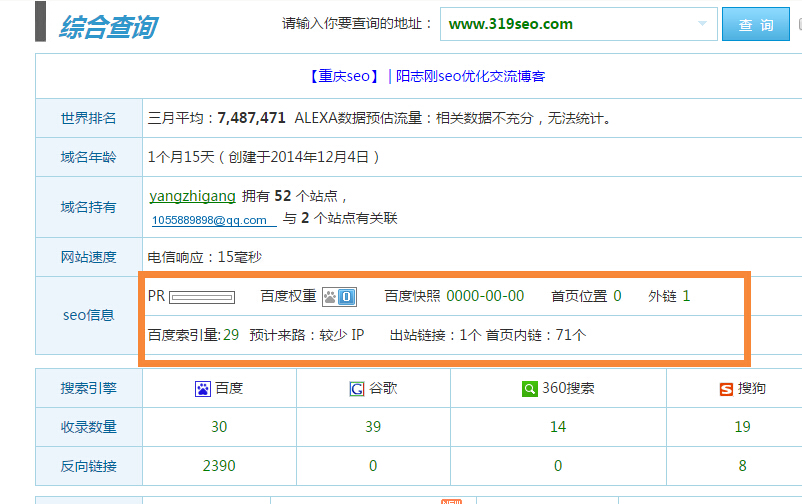Click the 百度索引量 value 29
Screen dimensions: 802x504
(x=231, y=335)
